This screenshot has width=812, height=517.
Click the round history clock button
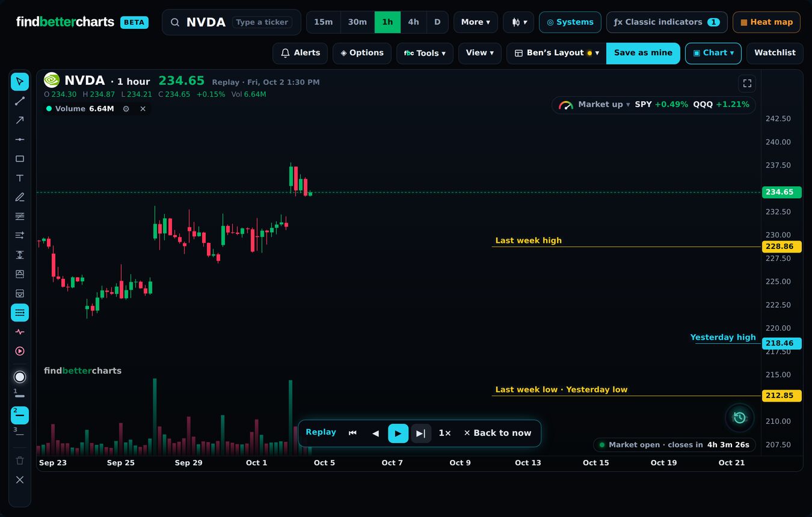coord(740,417)
